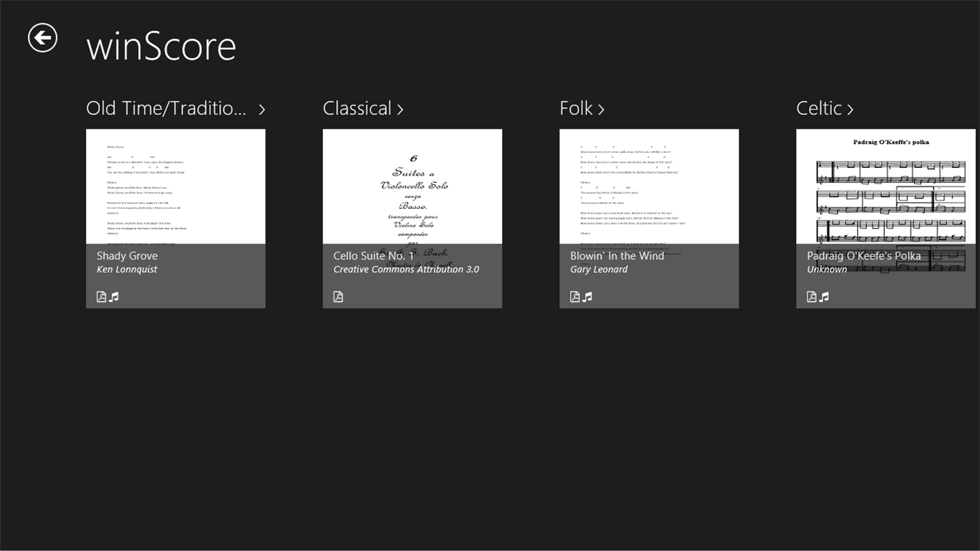The height and width of the screenshot is (551, 980).
Task: Open the Shady Grove sheet preview thumbnail
Action: pos(176,186)
